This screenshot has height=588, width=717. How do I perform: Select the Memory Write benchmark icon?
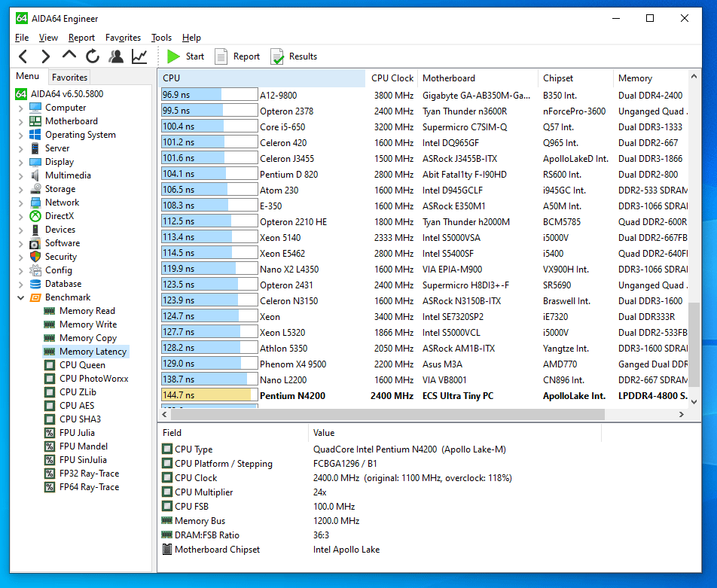[x=50, y=324]
